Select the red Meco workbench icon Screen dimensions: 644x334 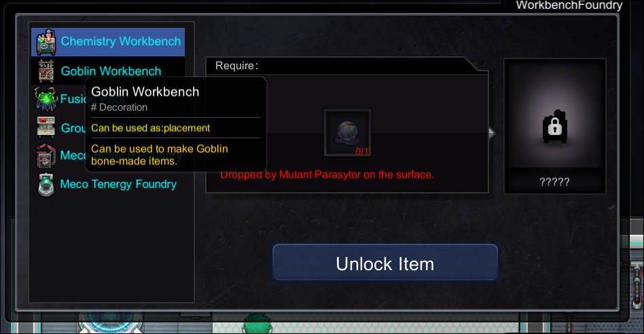(x=46, y=155)
